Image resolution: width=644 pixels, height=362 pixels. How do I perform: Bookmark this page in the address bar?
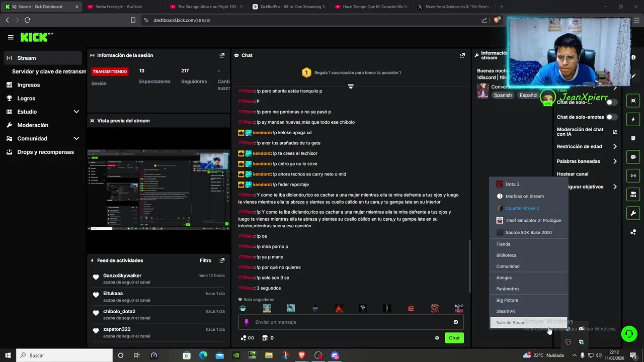[133, 20]
